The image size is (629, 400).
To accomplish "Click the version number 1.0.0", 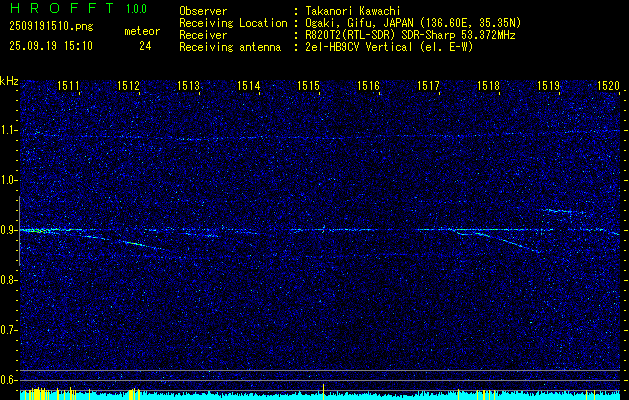I will (x=136, y=9).
